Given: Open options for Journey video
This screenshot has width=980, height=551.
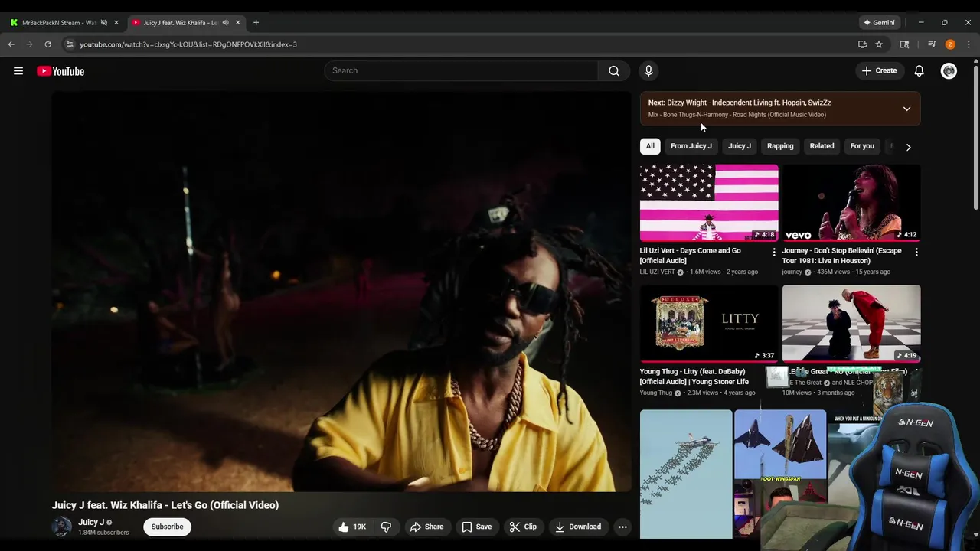Looking at the screenshot, I should pos(916,251).
